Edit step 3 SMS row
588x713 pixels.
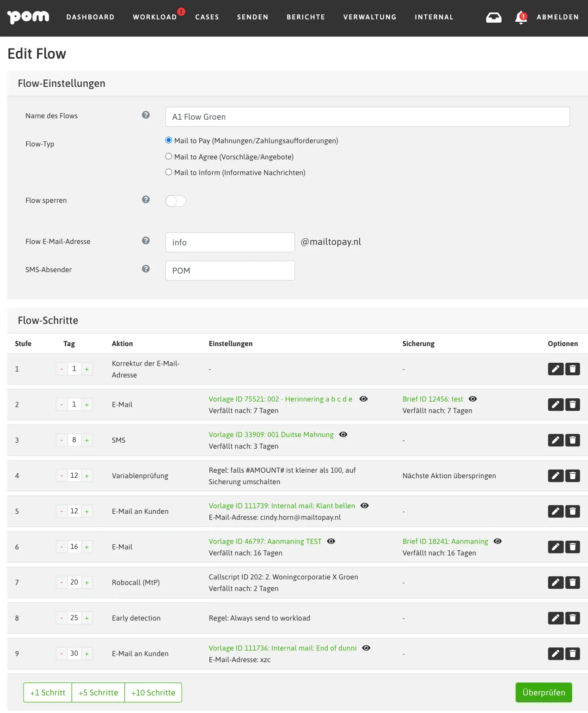(x=556, y=440)
